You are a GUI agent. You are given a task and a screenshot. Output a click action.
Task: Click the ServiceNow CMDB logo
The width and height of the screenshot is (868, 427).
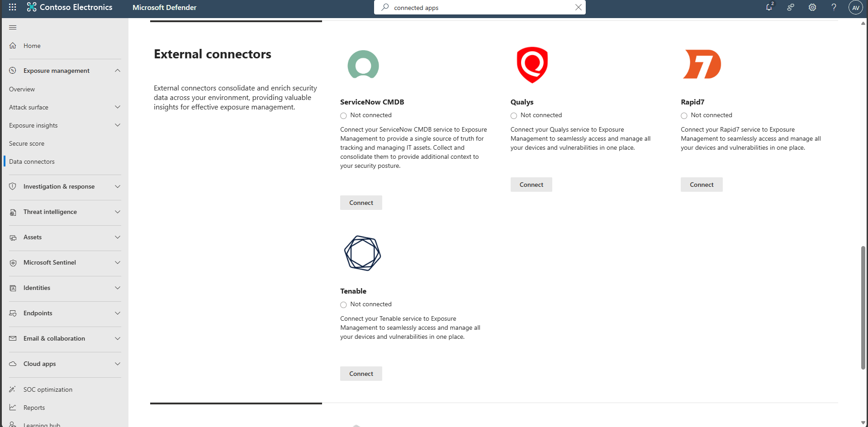pyautogui.click(x=363, y=65)
